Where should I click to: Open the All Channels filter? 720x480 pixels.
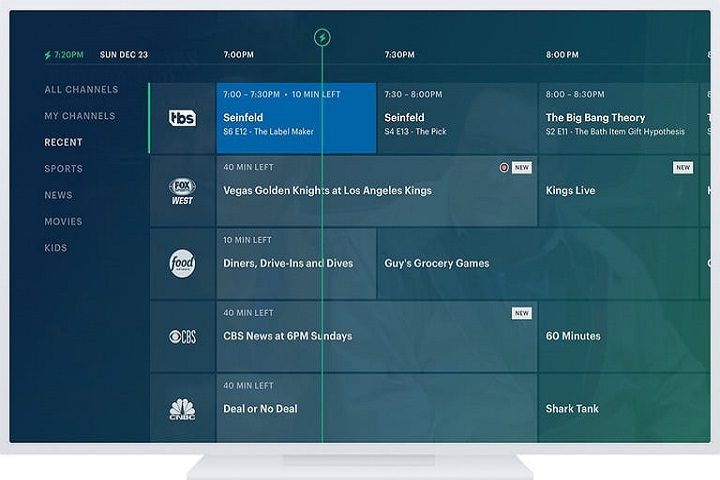point(81,90)
